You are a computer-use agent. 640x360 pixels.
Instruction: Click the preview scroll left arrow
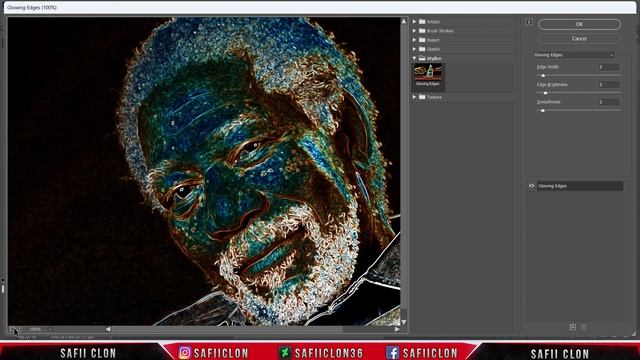(108, 329)
